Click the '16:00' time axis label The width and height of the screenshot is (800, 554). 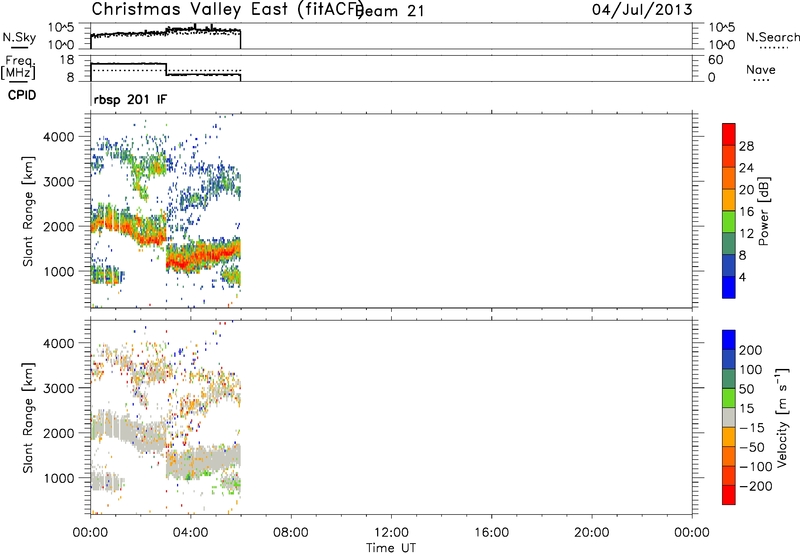click(x=491, y=533)
